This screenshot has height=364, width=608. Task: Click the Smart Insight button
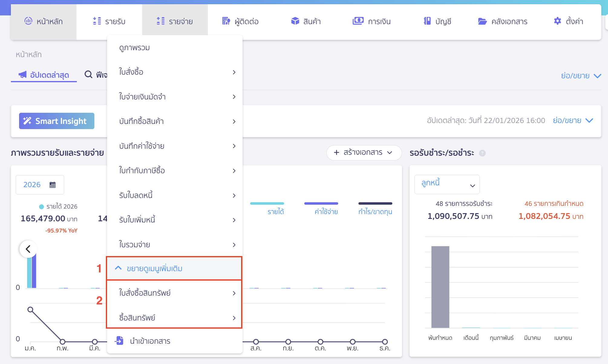click(57, 121)
